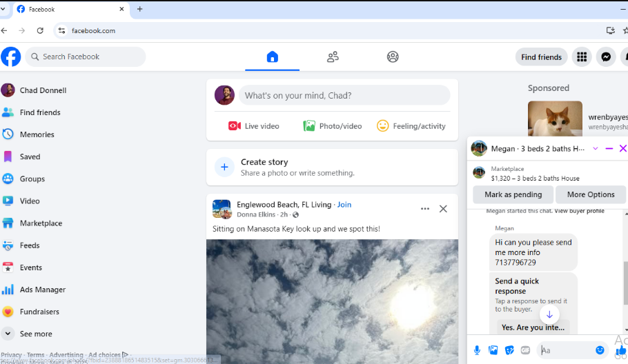This screenshot has width=628, height=364.
Task: Open the browser tab search dropdown
Action: click(3, 9)
